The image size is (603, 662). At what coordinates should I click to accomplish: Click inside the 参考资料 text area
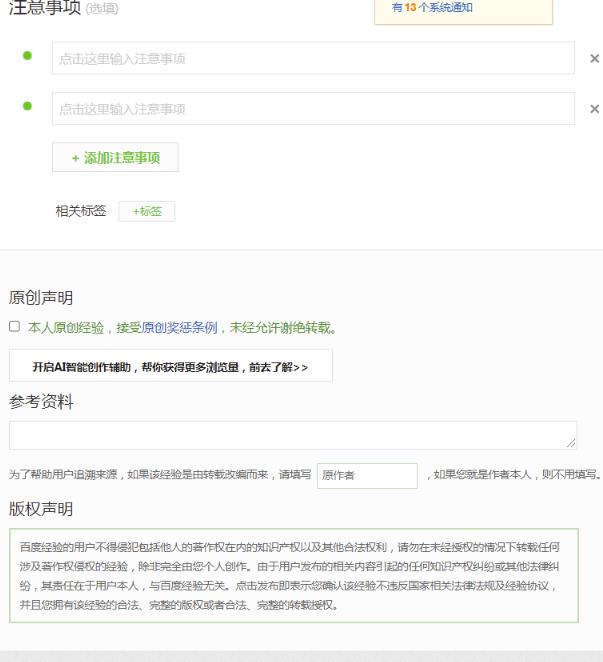(290, 435)
